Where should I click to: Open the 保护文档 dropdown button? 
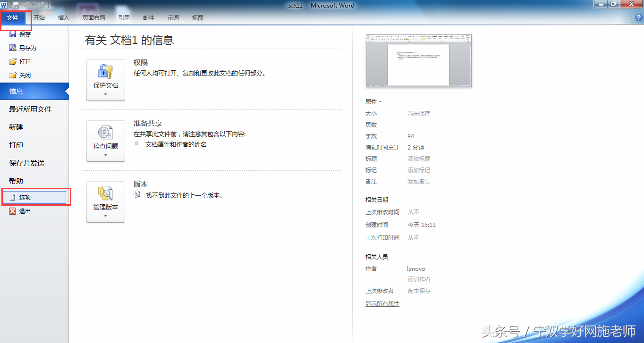point(106,80)
